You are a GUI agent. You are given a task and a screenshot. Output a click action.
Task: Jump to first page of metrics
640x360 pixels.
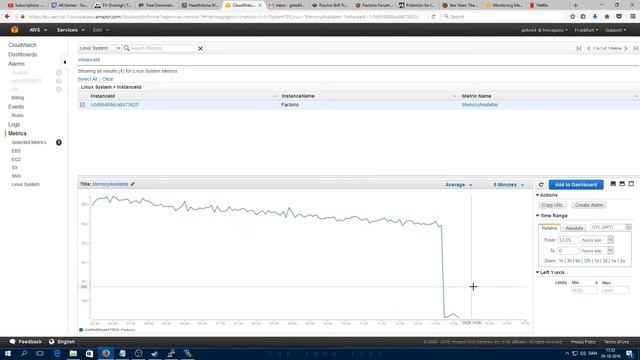(x=579, y=48)
